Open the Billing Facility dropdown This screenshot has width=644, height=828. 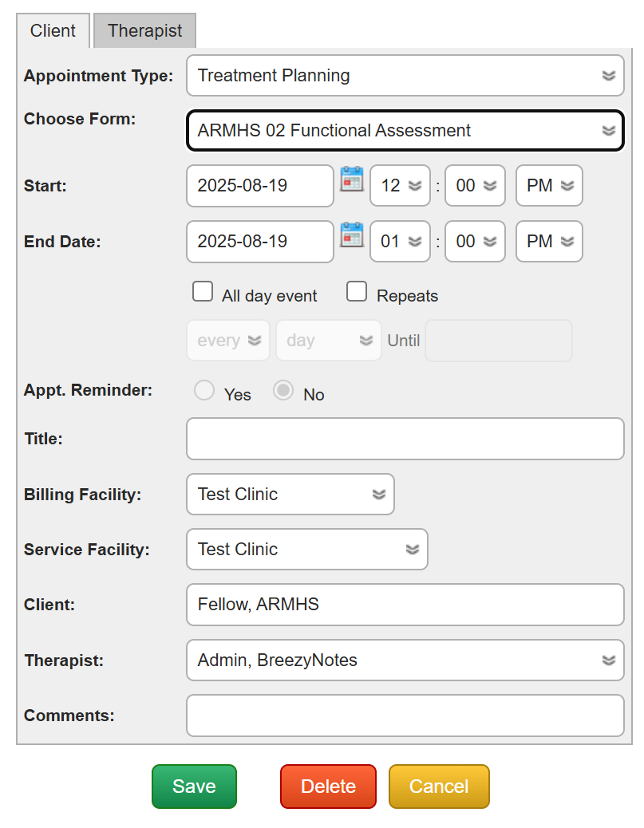click(290, 495)
